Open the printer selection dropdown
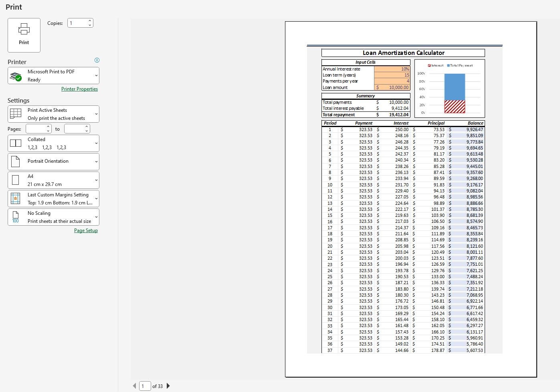The image size is (560, 392). point(96,75)
